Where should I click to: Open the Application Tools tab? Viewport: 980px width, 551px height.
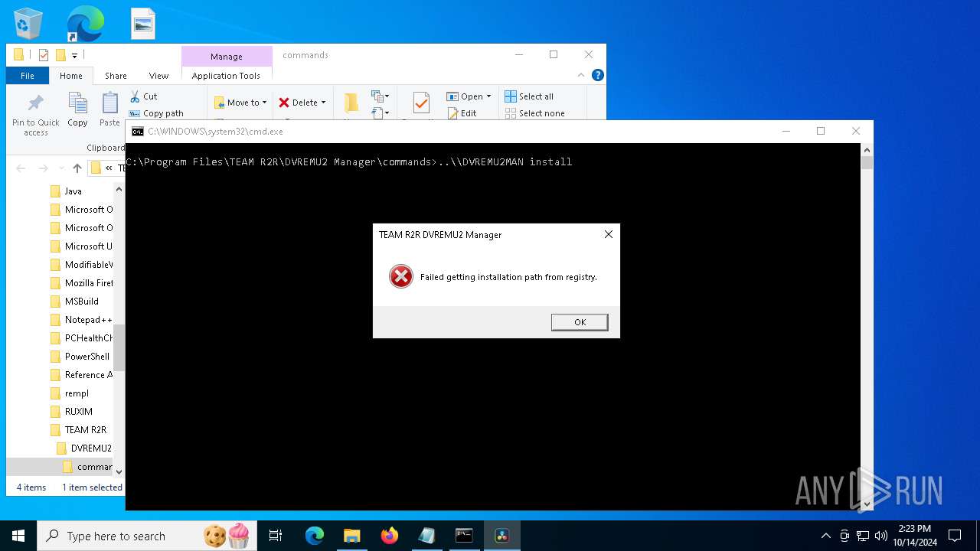226,76
